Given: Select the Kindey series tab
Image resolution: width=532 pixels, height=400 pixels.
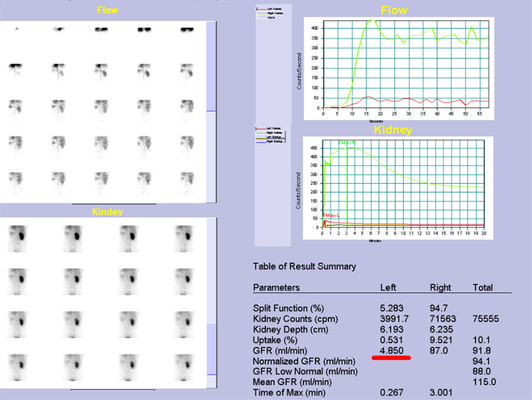Looking at the screenshot, I should [x=107, y=212].
